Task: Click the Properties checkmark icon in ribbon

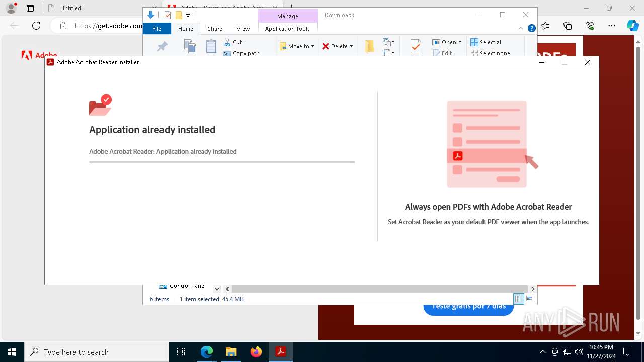Action: 416,47
